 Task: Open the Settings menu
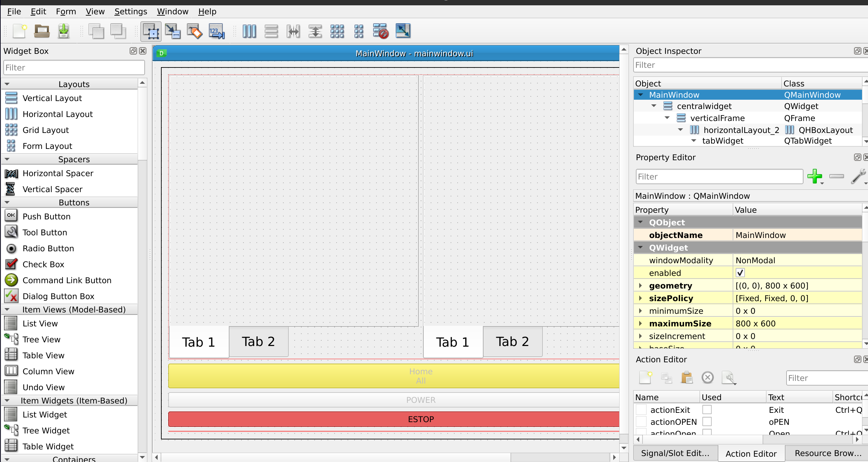[131, 11]
